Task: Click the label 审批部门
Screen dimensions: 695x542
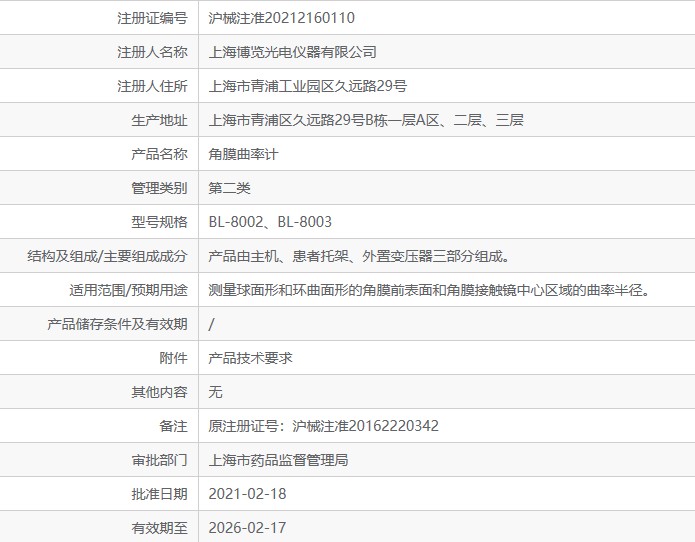Action: click(x=159, y=460)
